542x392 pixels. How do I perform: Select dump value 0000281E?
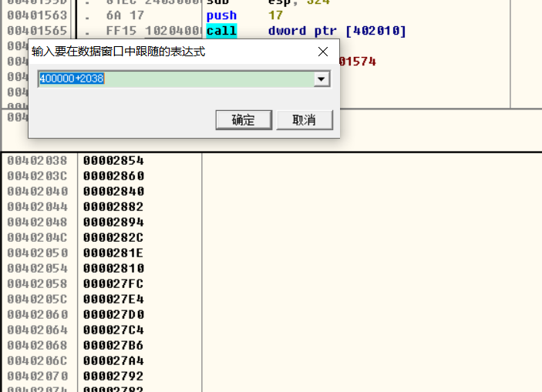coord(113,253)
